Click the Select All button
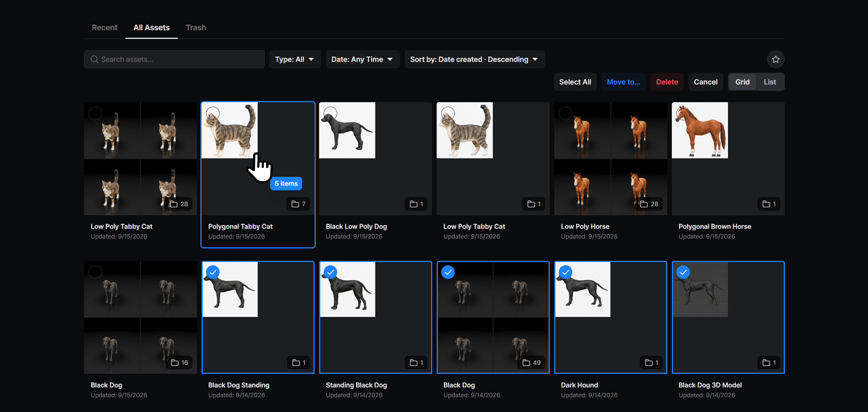 point(575,82)
